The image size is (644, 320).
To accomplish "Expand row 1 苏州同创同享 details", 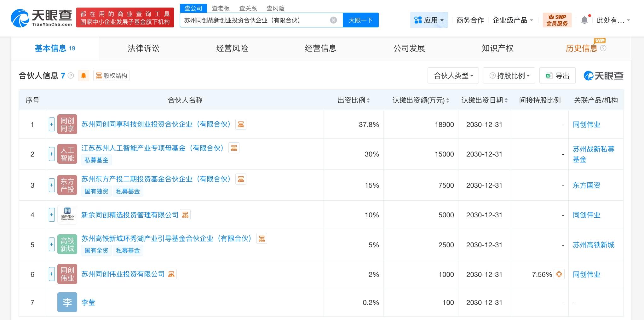I will 52,124.
